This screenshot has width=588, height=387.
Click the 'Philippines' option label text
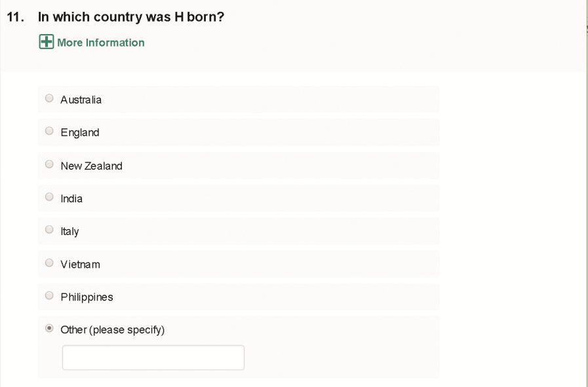(x=87, y=297)
